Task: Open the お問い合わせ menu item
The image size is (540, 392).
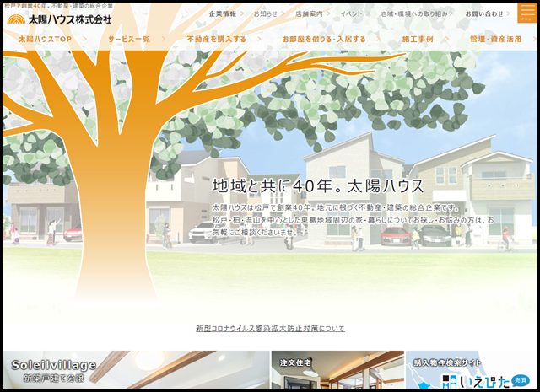Action: click(x=484, y=13)
